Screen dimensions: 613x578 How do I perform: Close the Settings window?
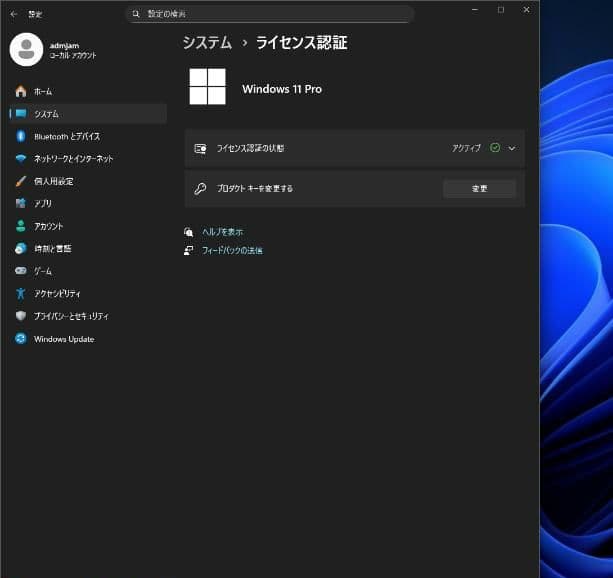[527, 10]
